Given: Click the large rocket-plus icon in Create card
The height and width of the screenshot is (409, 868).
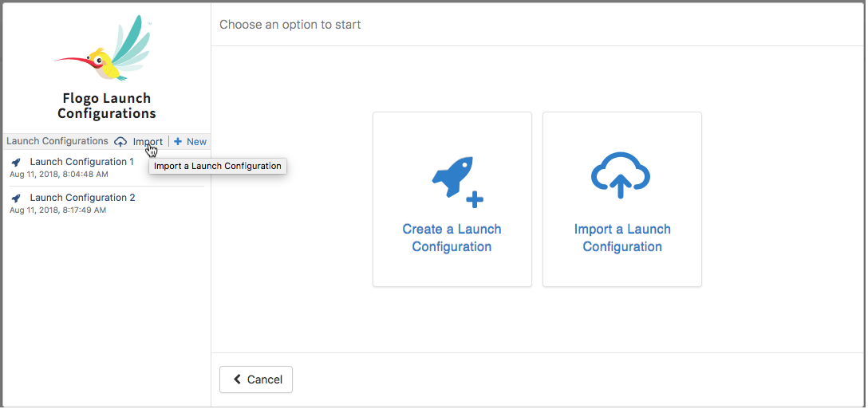Looking at the screenshot, I should coord(456,180).
